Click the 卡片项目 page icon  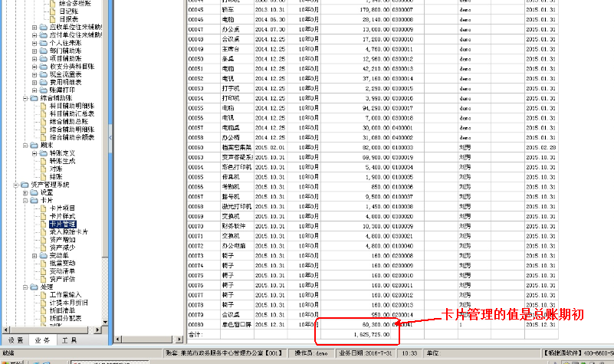click(x=44, y=208)
